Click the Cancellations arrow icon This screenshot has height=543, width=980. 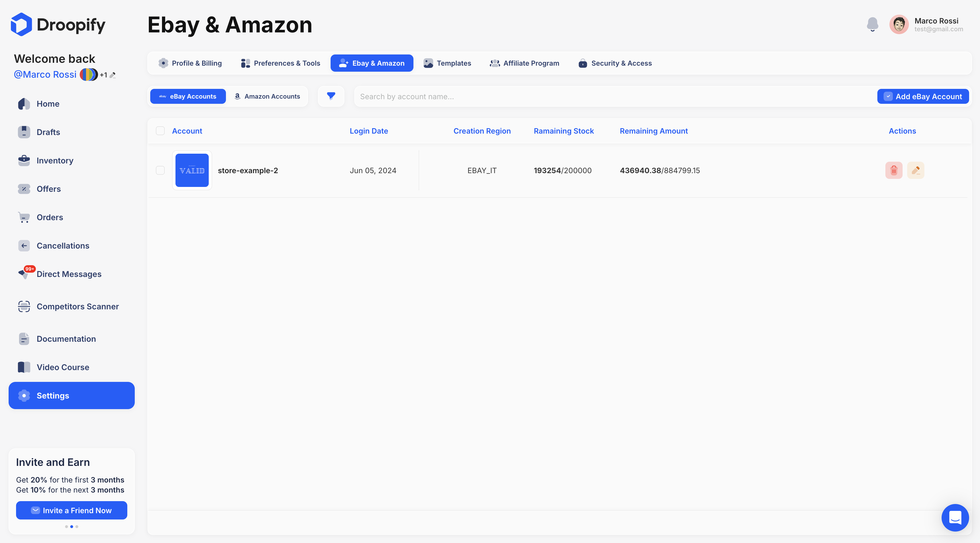[x=24, y=246]
